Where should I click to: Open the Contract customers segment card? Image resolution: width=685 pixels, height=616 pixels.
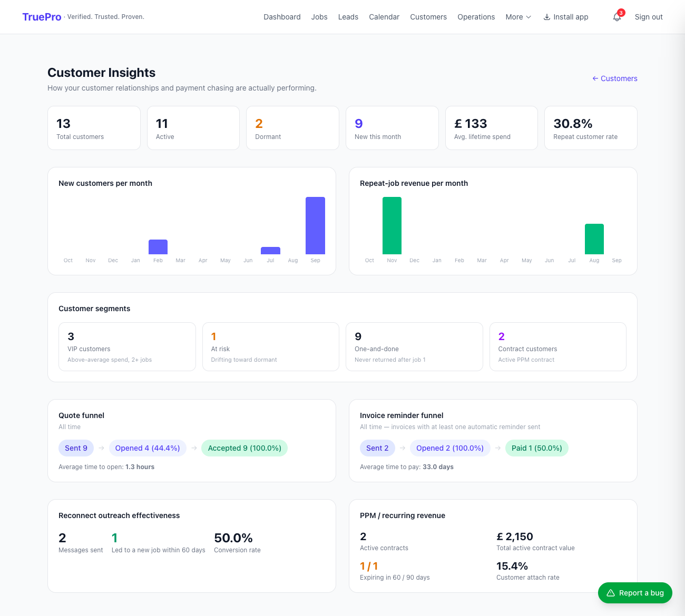(x=558, y=346)
